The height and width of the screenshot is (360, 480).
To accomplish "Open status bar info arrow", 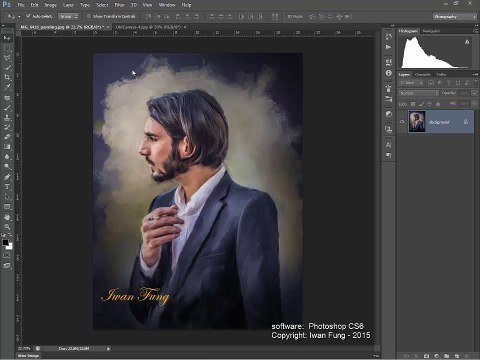I will [x=108, y=349].
